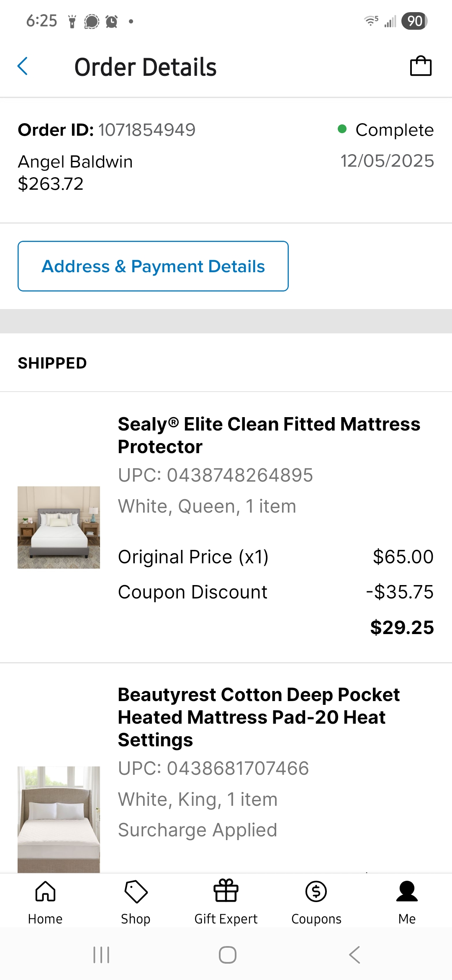Tap the back arrow in header
Viewport: 452px width, 980px height.
tap(23, 67)
